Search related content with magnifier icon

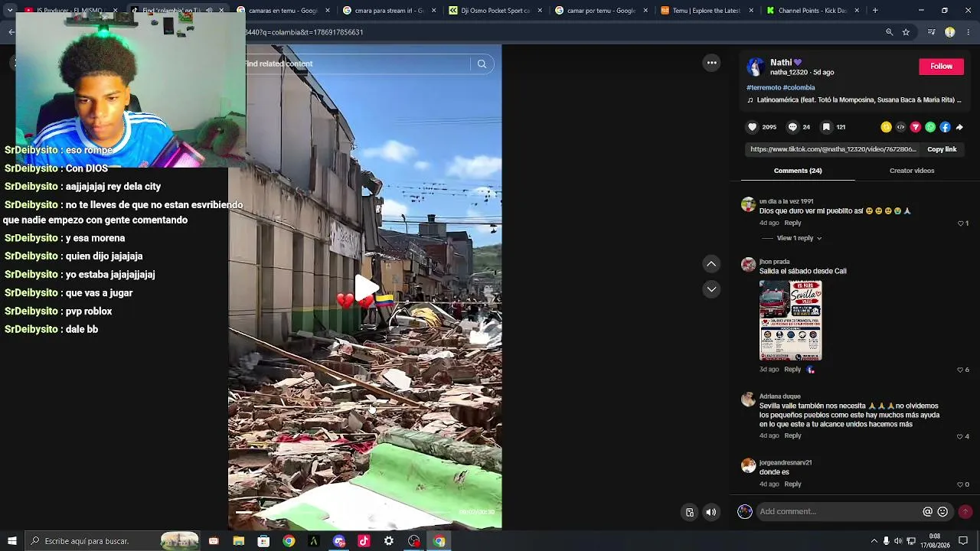[482, 64]
